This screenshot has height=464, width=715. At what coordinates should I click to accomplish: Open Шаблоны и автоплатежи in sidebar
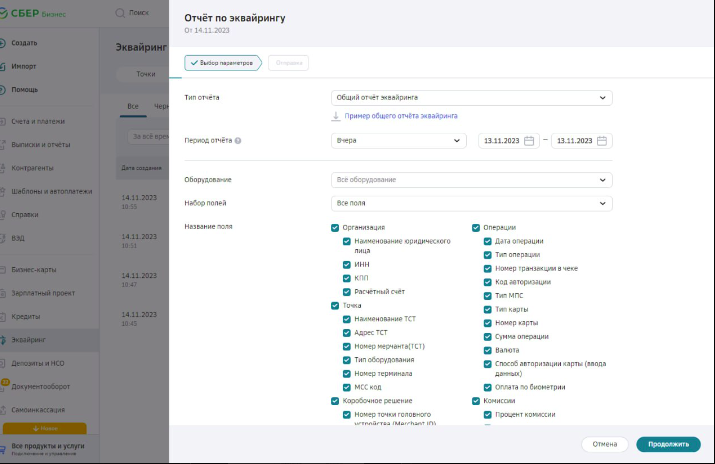point(52,191)
